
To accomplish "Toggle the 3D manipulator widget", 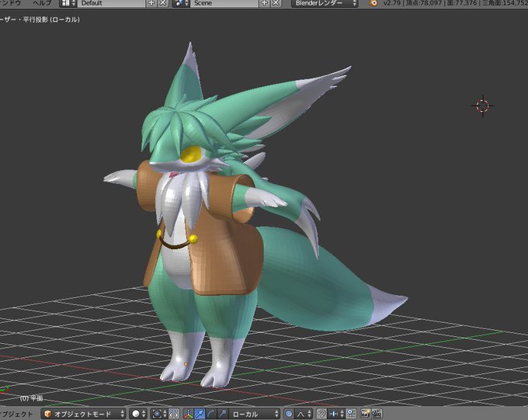I will tap(188, 414).
